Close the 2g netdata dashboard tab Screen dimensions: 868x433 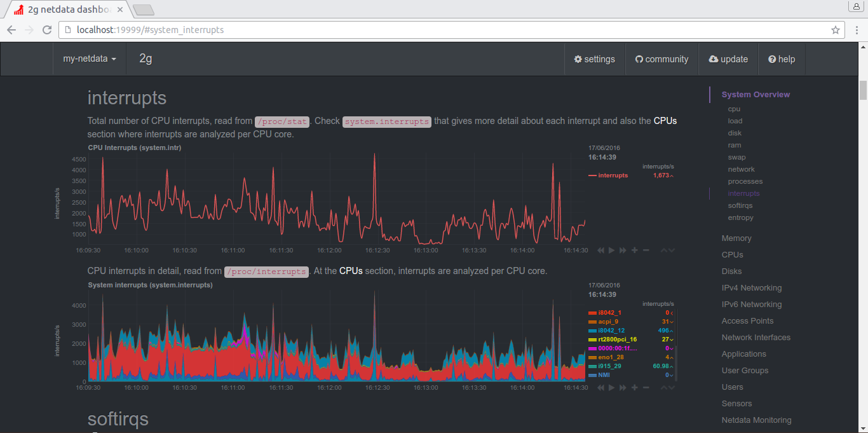tap(120, 10)
